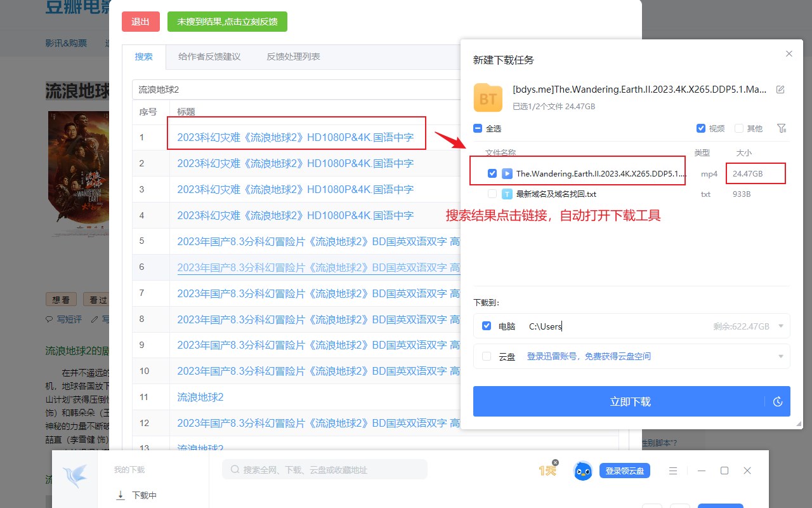Click the Xunlei hummingbird logo
This screenshot has width=812, height=508.
[75, 476]
